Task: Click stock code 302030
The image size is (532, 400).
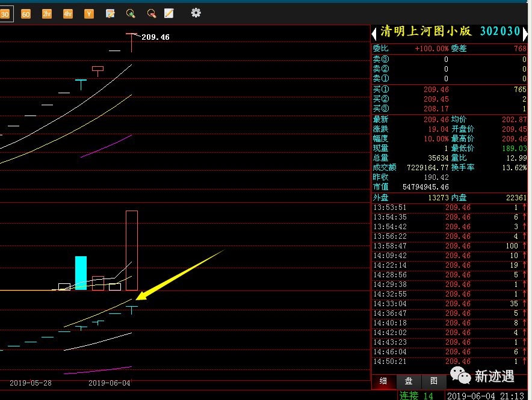Action: tap(500, 31)
